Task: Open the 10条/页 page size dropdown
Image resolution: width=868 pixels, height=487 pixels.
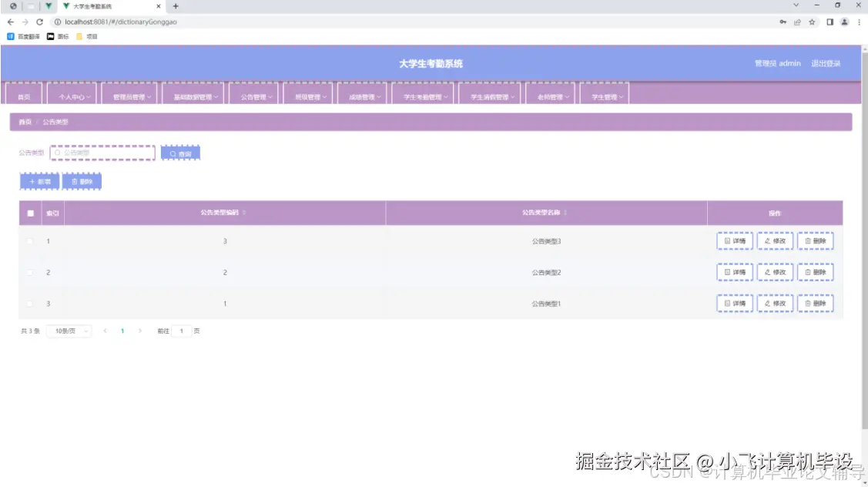Action: [x=69, y=331]
